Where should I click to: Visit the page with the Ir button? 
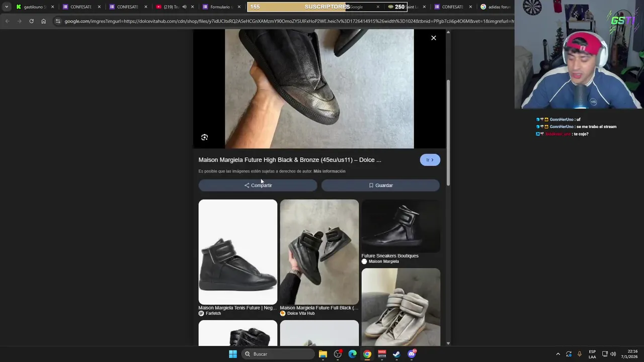tap(430, 160)
